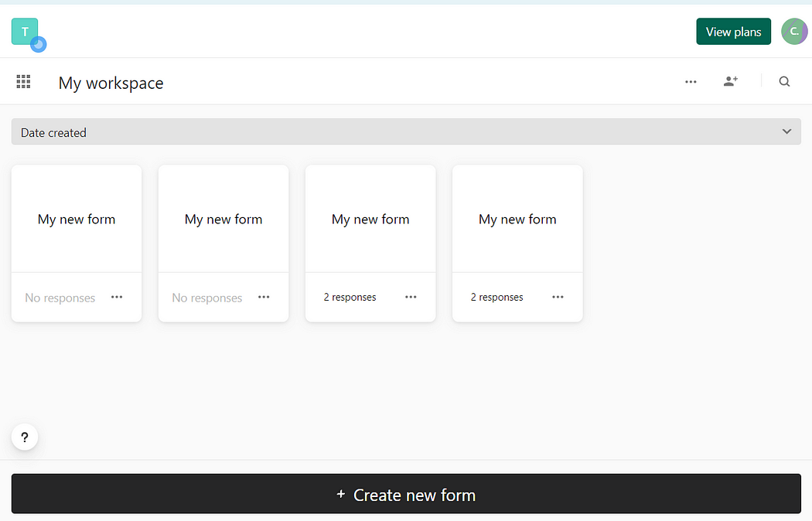Open fourth form card showing 2 responses
This screenshot has height=521, width=812.
click(x=518, y=243)
